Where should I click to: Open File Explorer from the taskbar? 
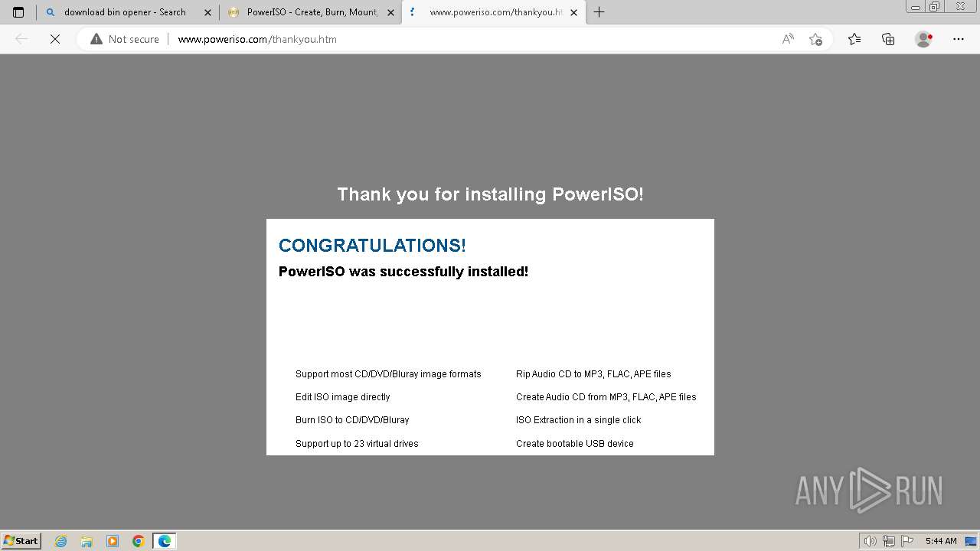click(87, 541)
